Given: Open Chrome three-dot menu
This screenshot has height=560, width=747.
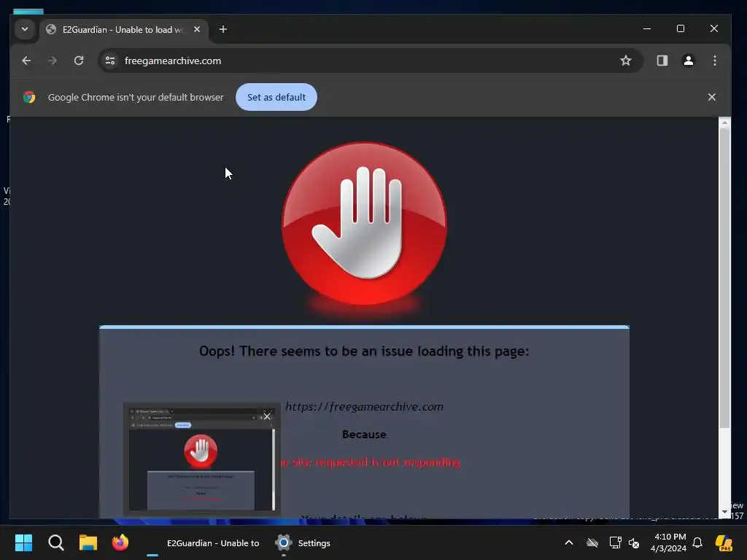Looking at the screenshot, I should click(x=715, y=61).
